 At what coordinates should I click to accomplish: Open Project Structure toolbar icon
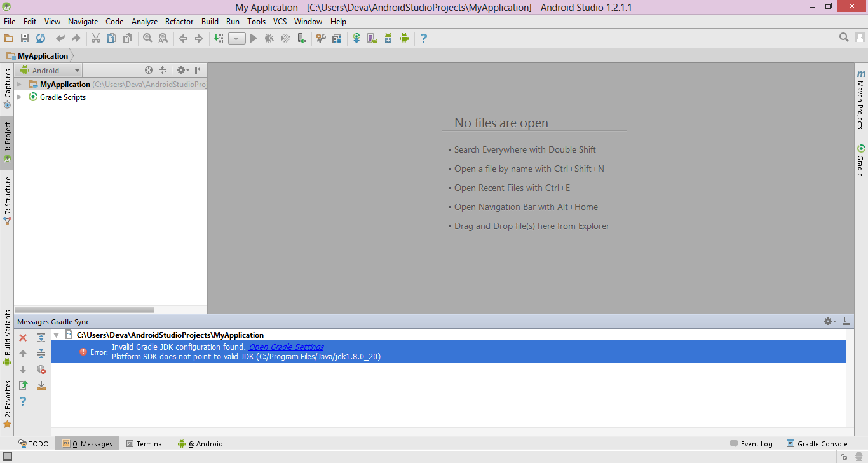pyautogui.click(x=337, y=38)
